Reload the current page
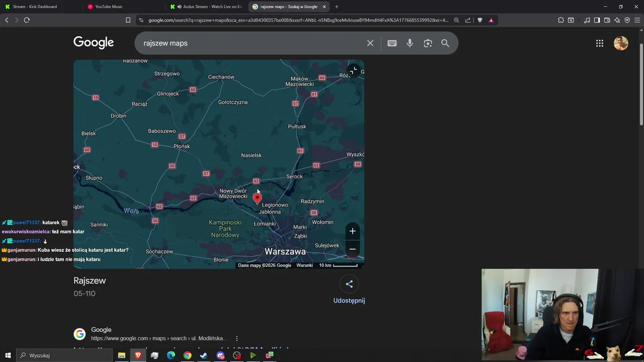The image size is (644, 362). [27, 20]
